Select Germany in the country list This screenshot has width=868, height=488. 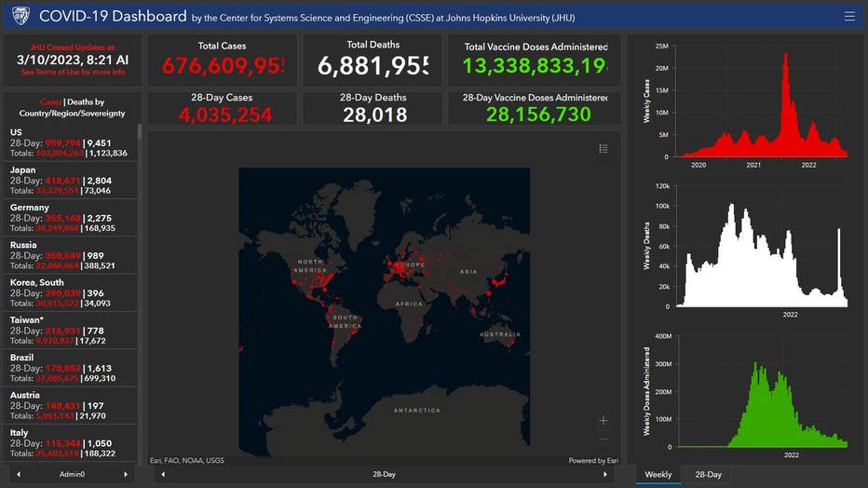tap(69, 217)
